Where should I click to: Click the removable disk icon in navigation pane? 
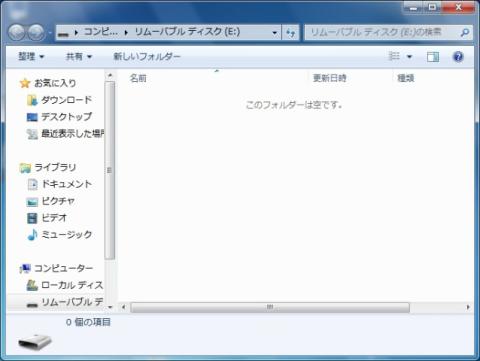point(32,304)
